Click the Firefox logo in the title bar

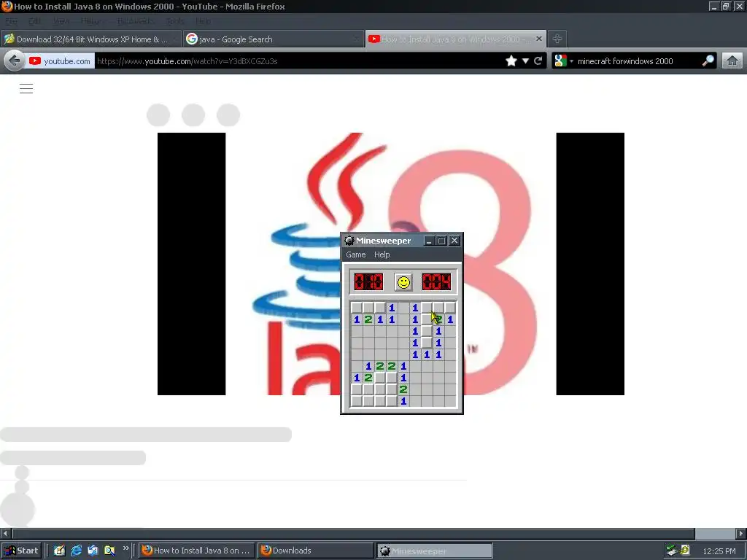[7, 6]
